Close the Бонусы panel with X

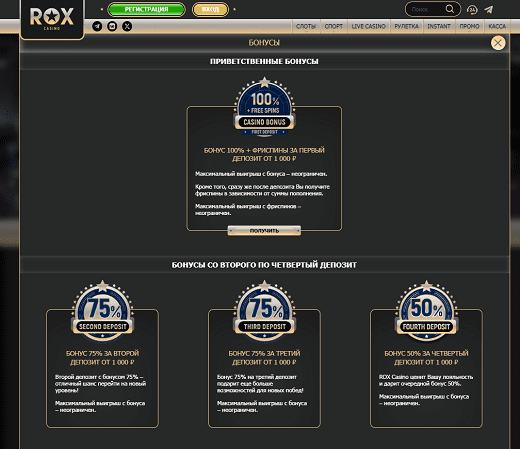click(498, 43)
